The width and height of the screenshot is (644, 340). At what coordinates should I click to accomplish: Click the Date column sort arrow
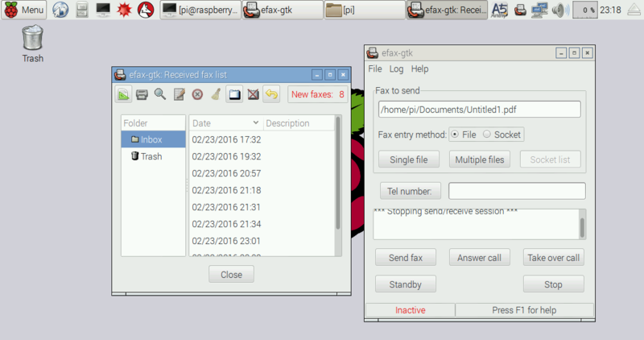pos(256,123)
